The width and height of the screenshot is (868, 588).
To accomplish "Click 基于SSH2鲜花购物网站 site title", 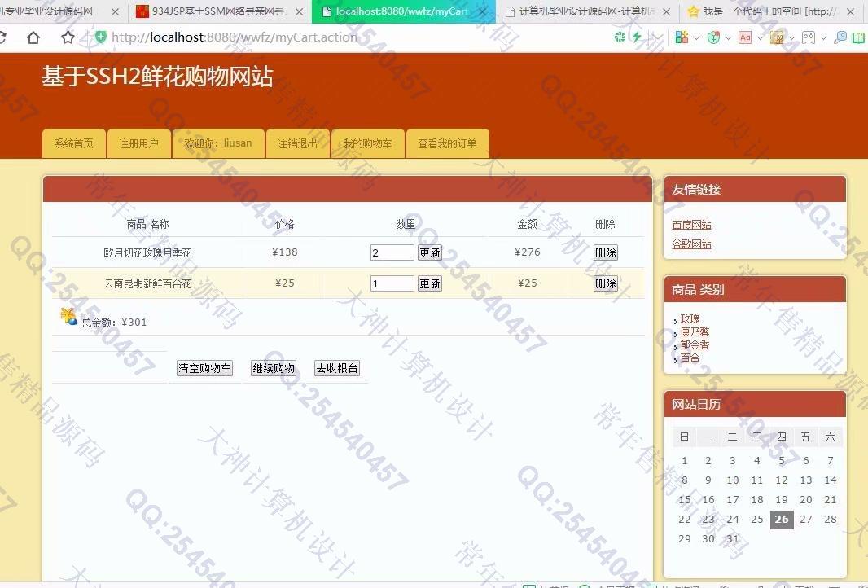I will click(157, 77).
